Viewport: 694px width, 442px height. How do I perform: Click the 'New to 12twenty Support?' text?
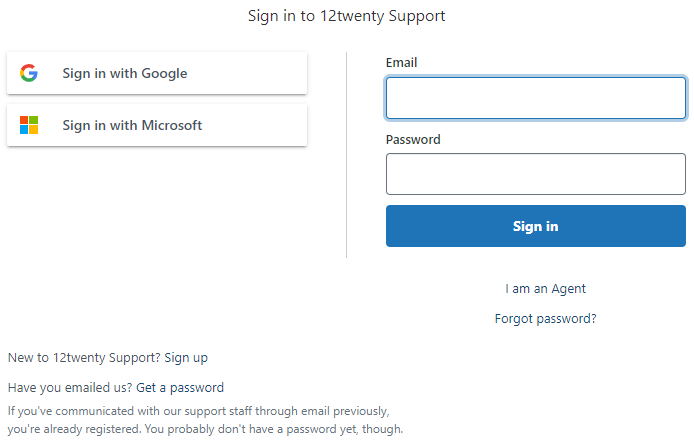pyautogui.click(x=84, y=358)
